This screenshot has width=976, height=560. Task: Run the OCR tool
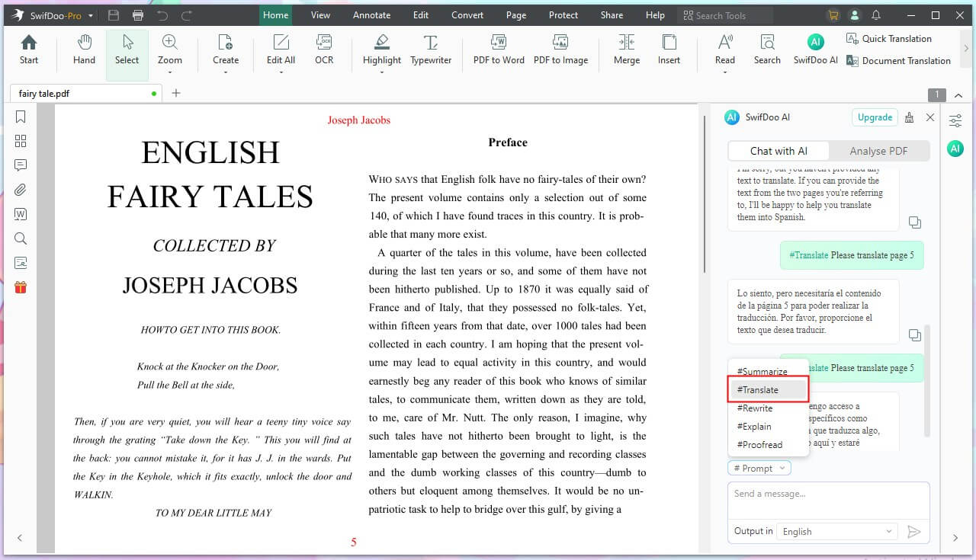[x=324, y=50]
